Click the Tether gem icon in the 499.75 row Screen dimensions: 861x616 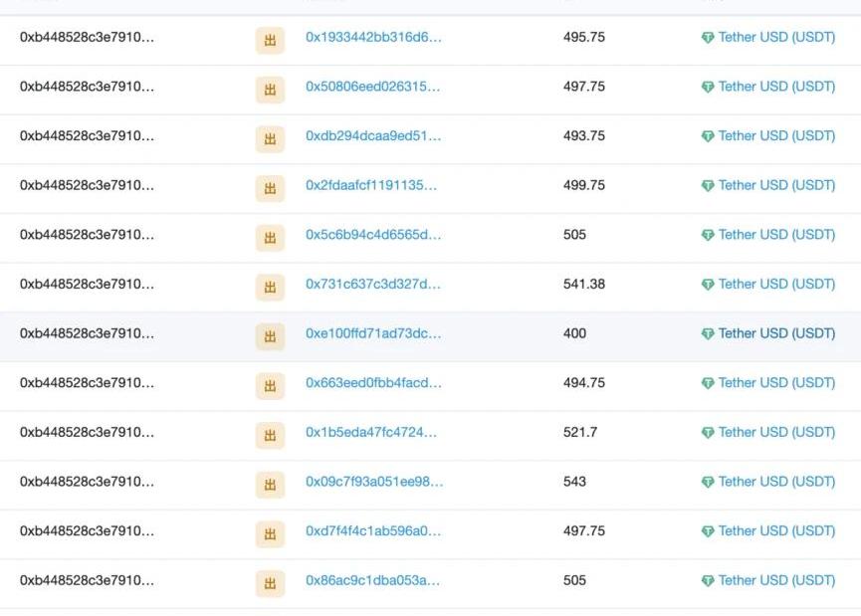[x=708, y=186]
